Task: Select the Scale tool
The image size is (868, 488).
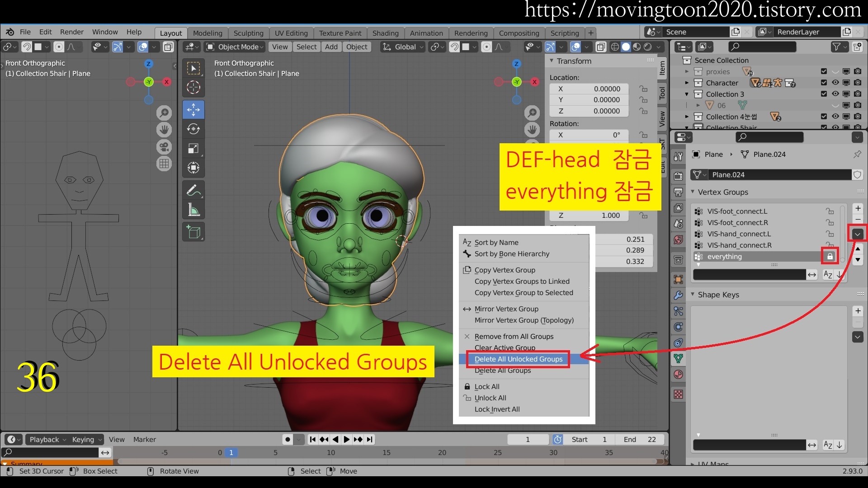Action: 193,148
